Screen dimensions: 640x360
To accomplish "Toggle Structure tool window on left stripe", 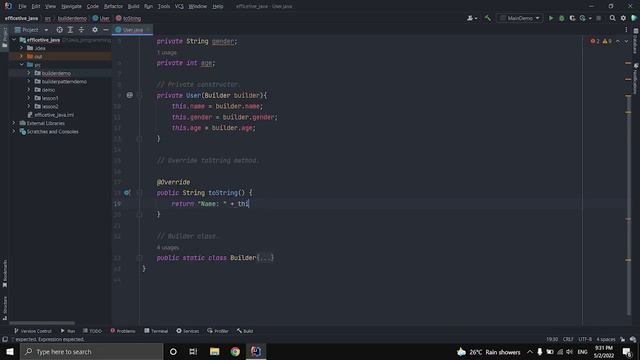I will (5, 308).
